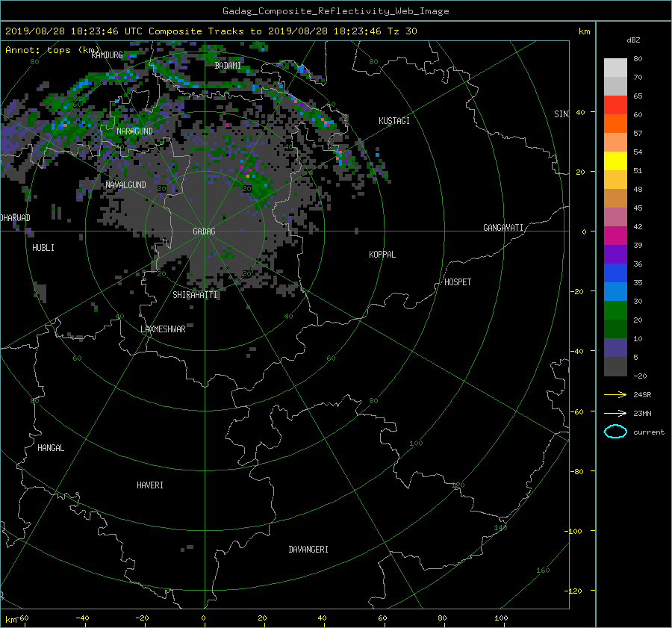Select the dark gray bottom legend swatch
Image resolution: width=672 pixels, height=628 pixels.
615,366
